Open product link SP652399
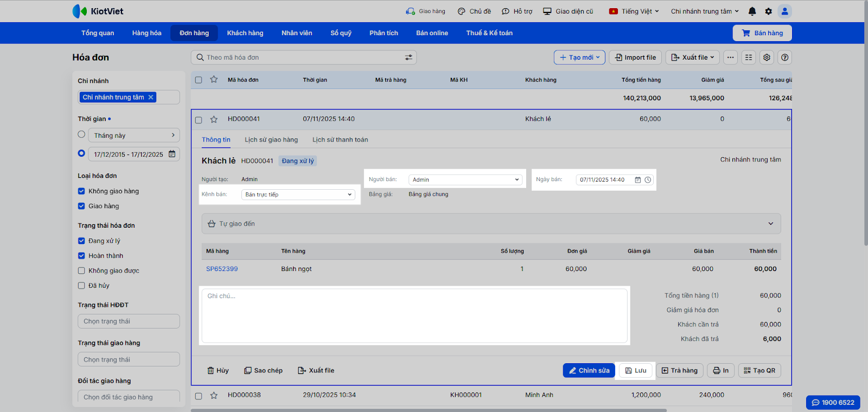868x412 pixels. [222, 269]
